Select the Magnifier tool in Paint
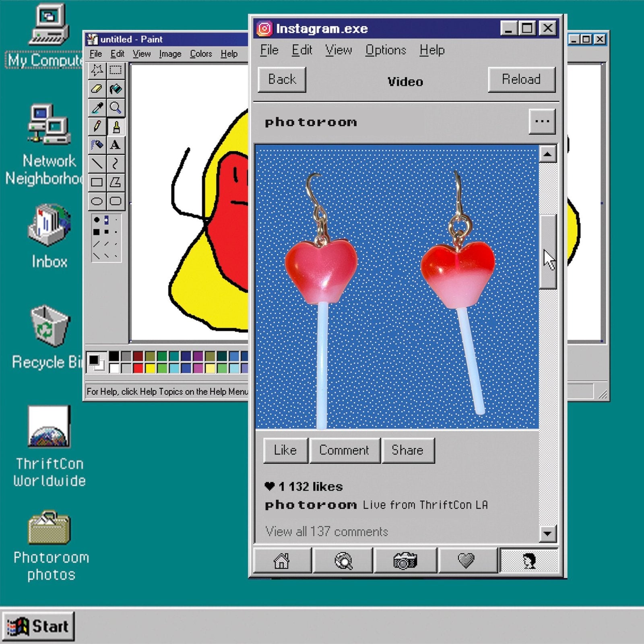The height and width of the screenshot is (644, 644). click(116, 107)
